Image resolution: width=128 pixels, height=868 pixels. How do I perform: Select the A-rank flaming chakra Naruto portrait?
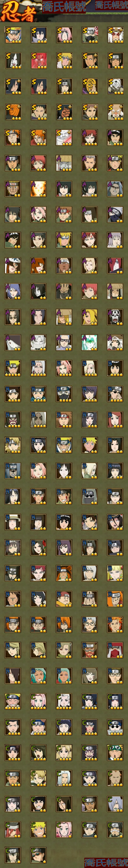[38, 189]
